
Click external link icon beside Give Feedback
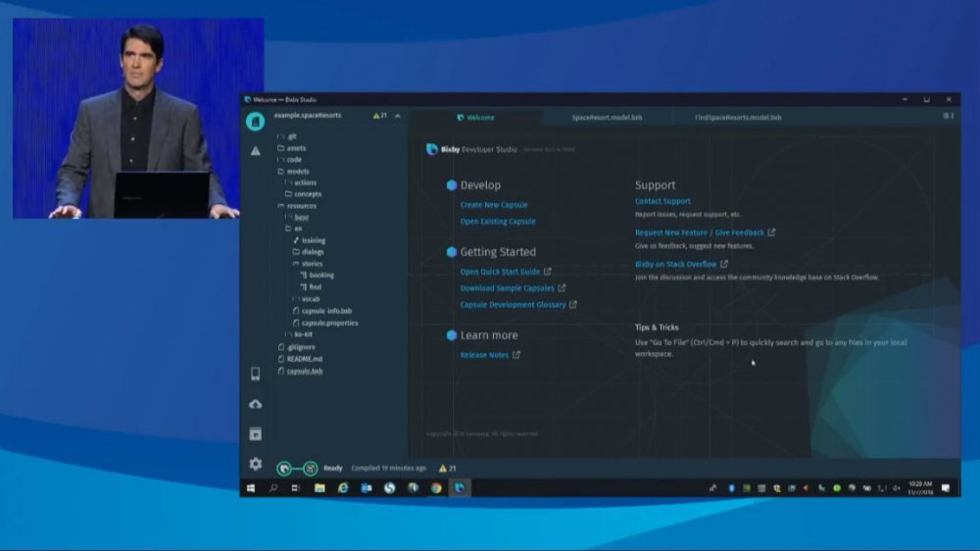pos(772,232)
